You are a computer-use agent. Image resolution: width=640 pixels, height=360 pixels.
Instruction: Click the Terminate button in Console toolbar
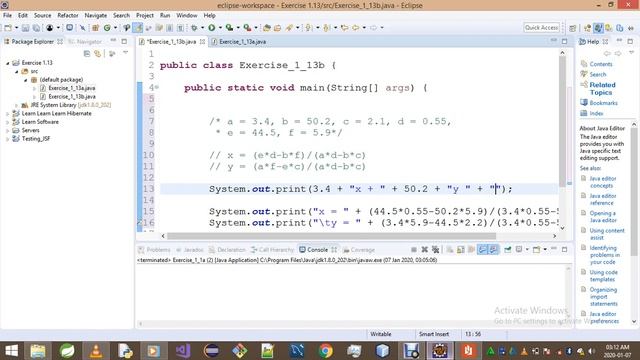(x=413, y=249)
